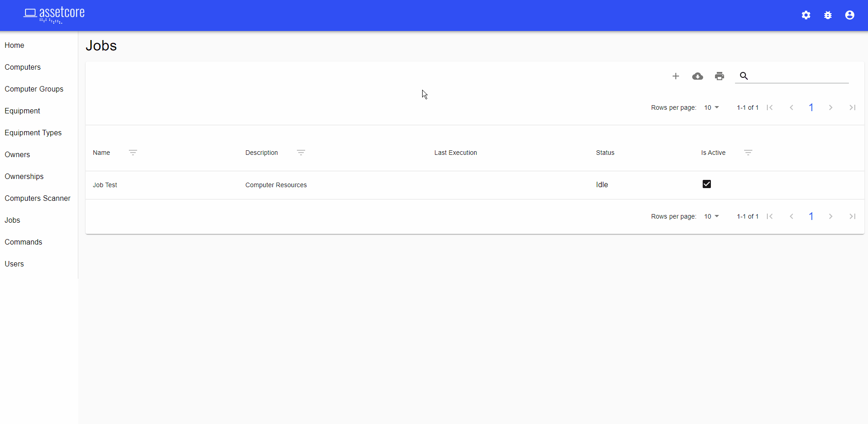
Task: Click the Computer Resources description cell
Action: pos(276,185)
